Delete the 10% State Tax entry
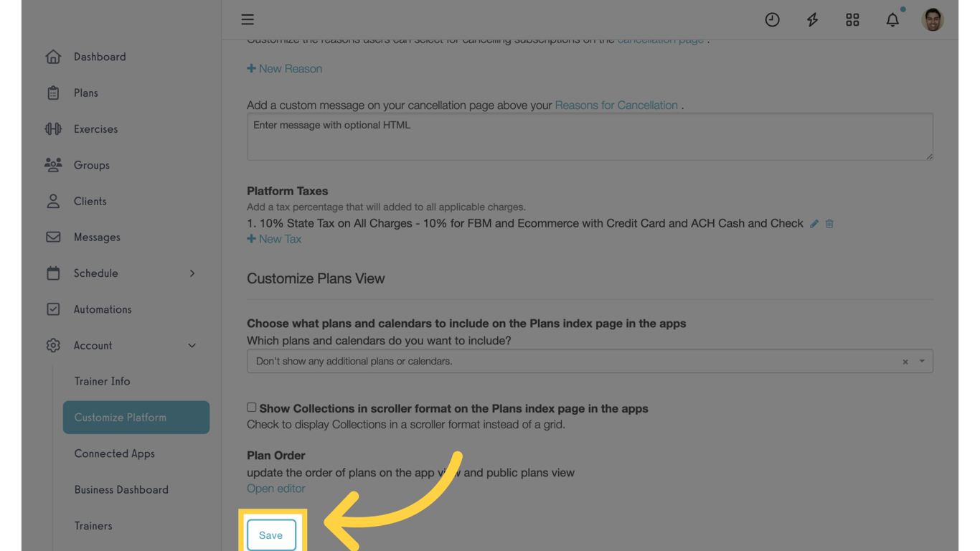Image resolution: width=980 pixels, height=551 pixels. tap(829, 224)
